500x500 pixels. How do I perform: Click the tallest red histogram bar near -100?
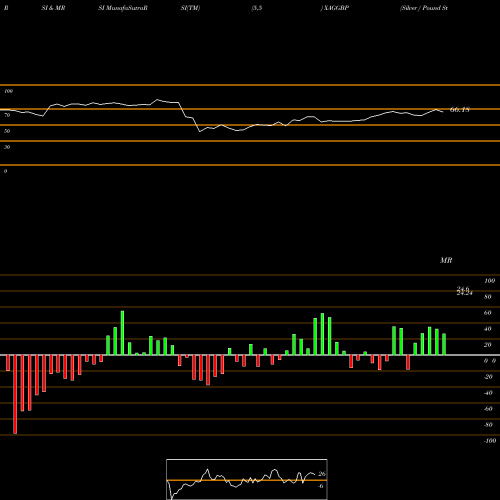pos(15,394)
